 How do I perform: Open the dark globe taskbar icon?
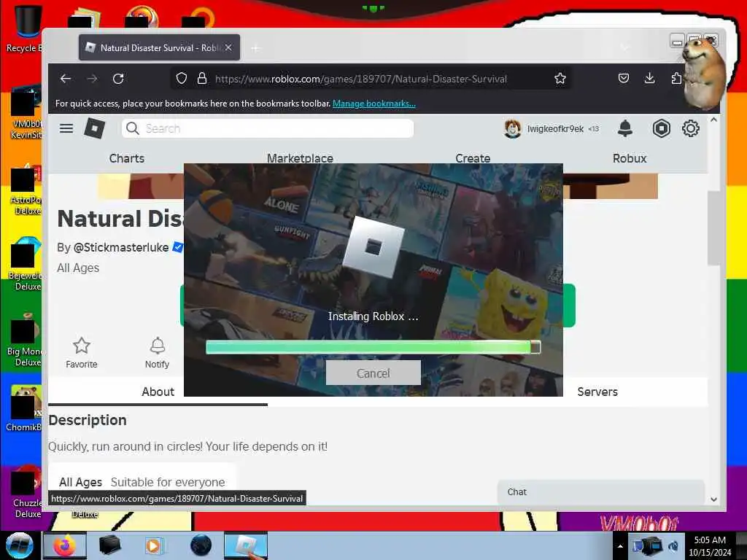tap(201, 545)
